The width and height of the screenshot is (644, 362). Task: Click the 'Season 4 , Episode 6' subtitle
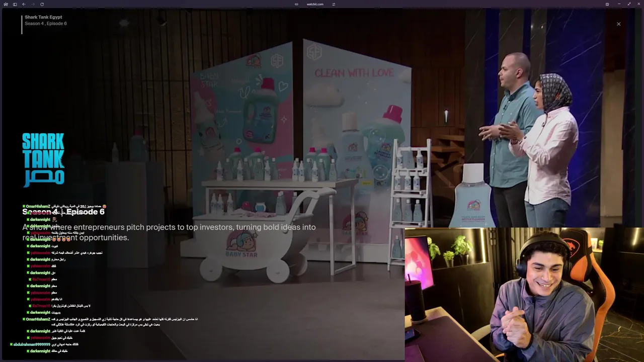click(46, 24)
